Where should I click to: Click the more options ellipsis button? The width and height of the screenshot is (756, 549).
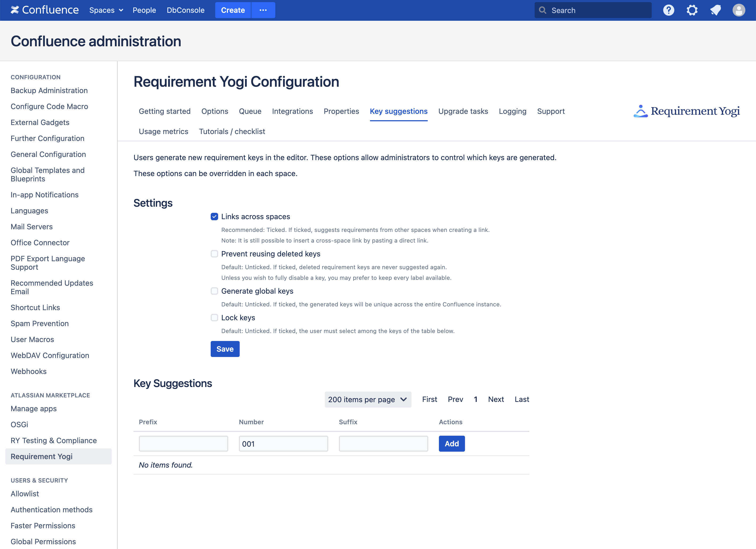click(263, 10)
